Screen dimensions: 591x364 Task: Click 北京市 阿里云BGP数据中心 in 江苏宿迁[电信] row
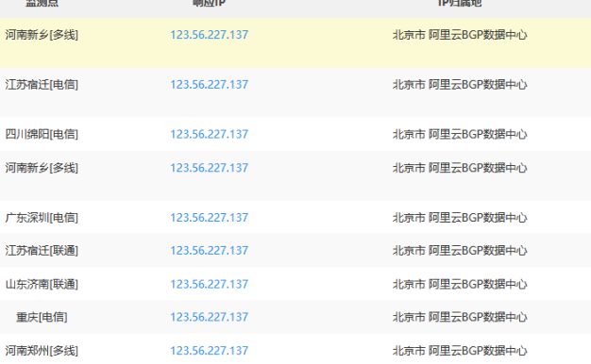[460, 85]
